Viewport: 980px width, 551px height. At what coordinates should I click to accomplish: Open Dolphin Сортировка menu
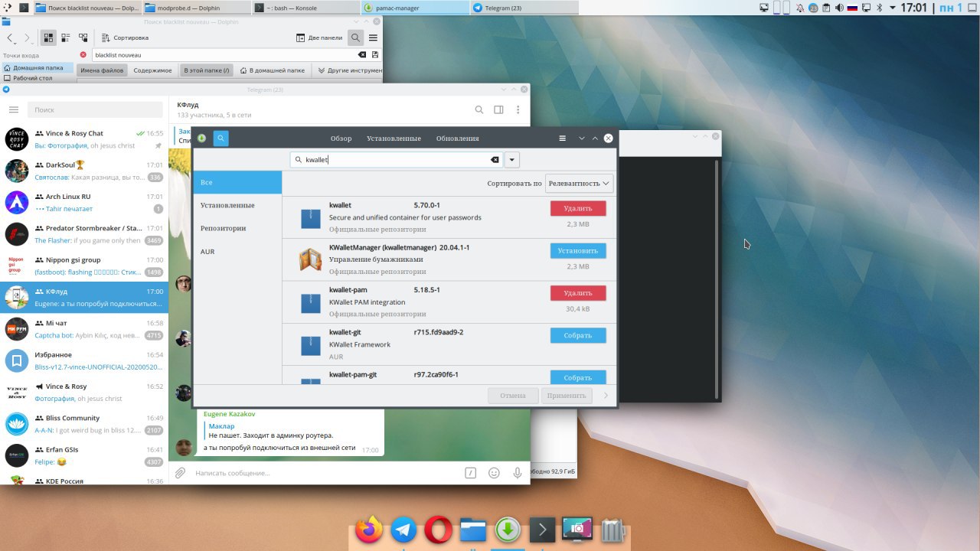click(x=125, y=37)
